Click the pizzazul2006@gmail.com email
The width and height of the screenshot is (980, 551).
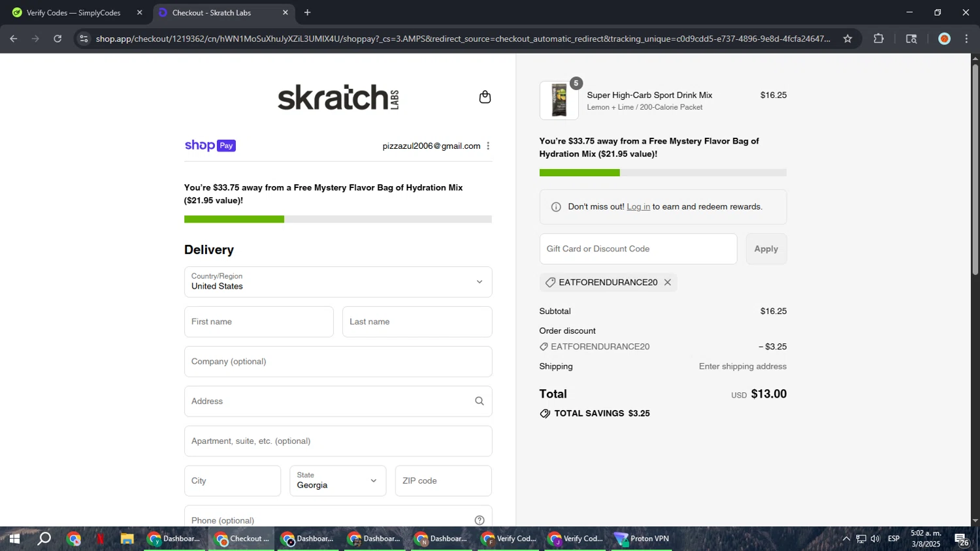pyautogui.click(x=431, y=146)
